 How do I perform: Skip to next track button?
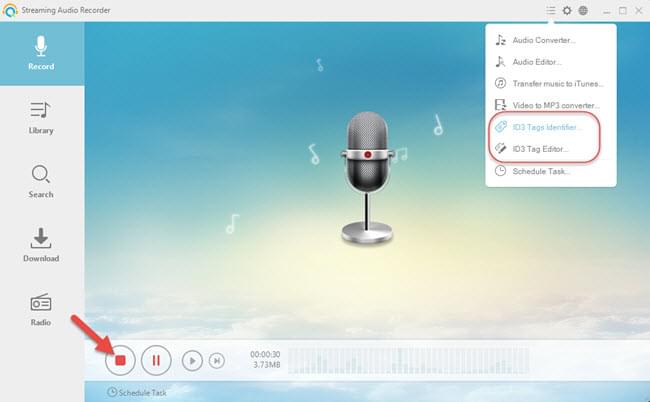pos(216,361)
